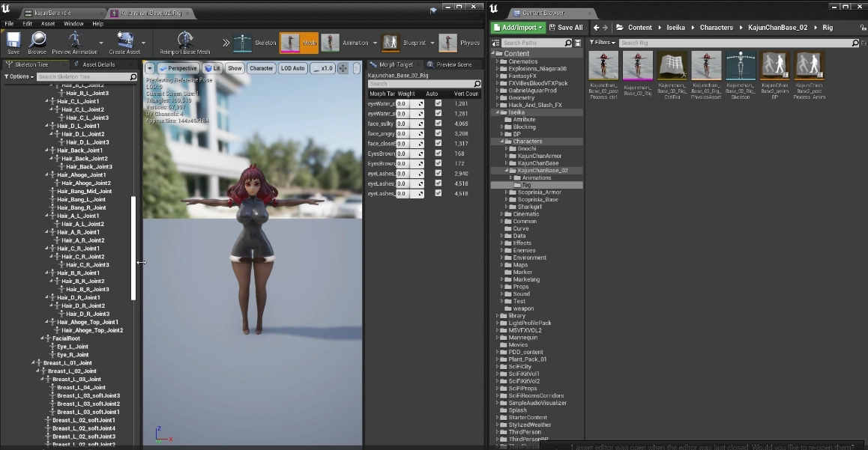Screen dimensions: 868x450
Task: Collapse the Iseika folder
Action: (496, 112)
